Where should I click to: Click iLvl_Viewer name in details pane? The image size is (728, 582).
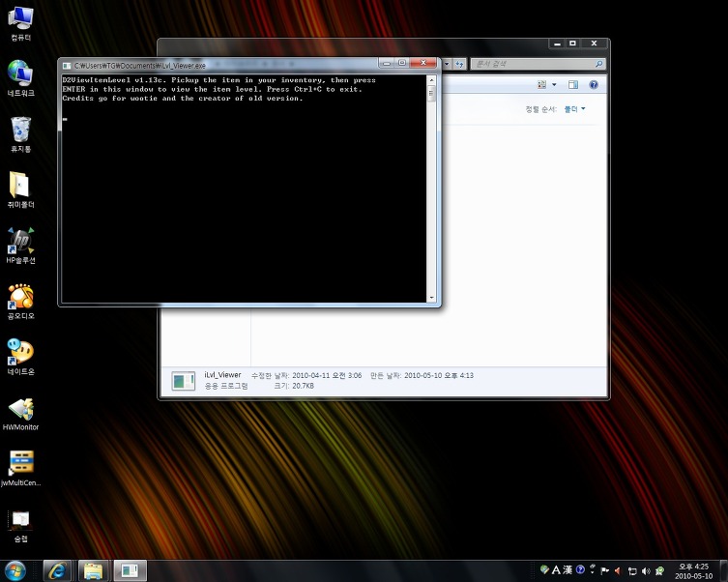222,374
